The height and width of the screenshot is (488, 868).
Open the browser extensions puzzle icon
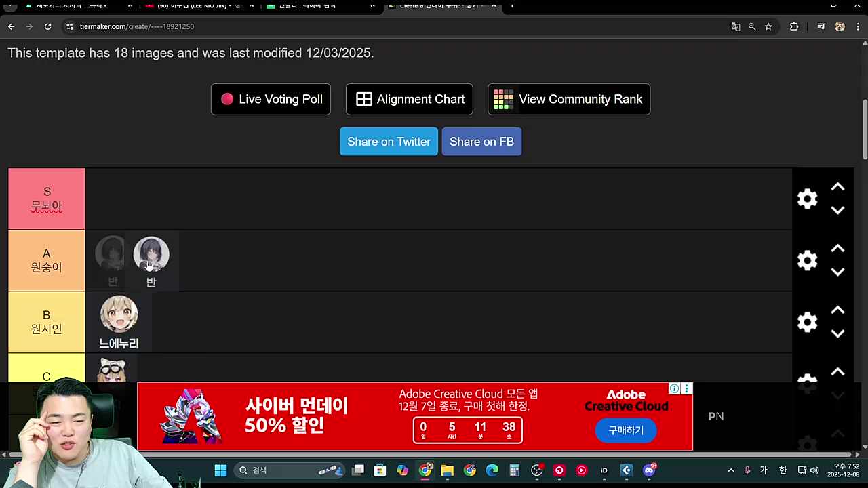[794, 26]
